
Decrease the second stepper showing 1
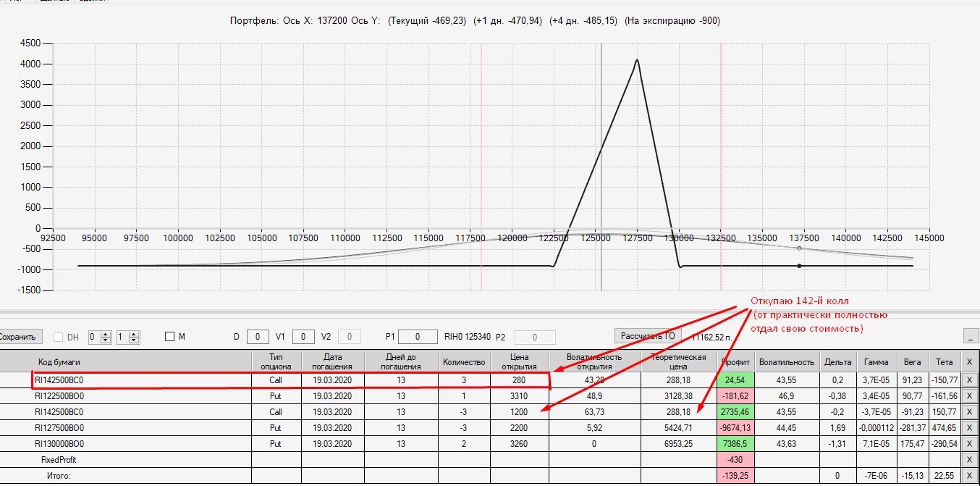[x=135, y=340]
